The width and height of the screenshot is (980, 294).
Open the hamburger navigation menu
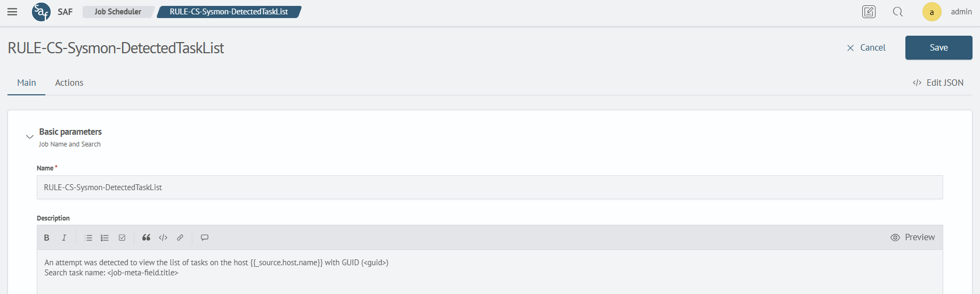click(x=12, y=12)
